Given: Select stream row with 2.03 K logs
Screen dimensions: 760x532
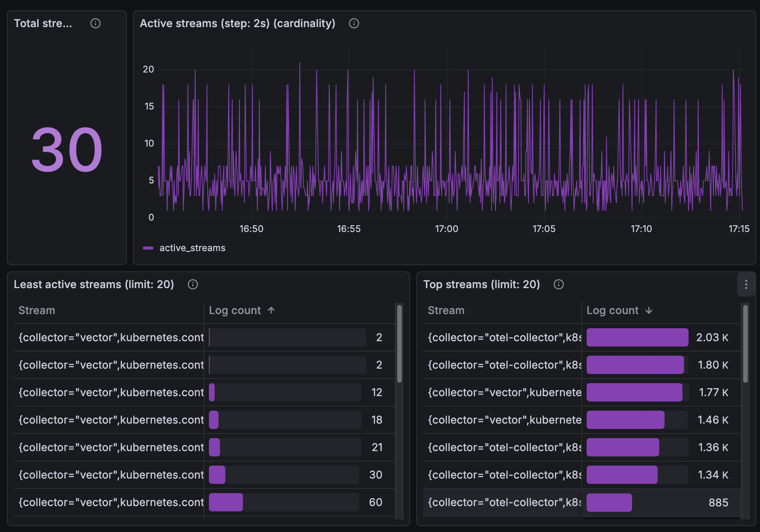Looking at the screenshot, I should tap(504, 337).
